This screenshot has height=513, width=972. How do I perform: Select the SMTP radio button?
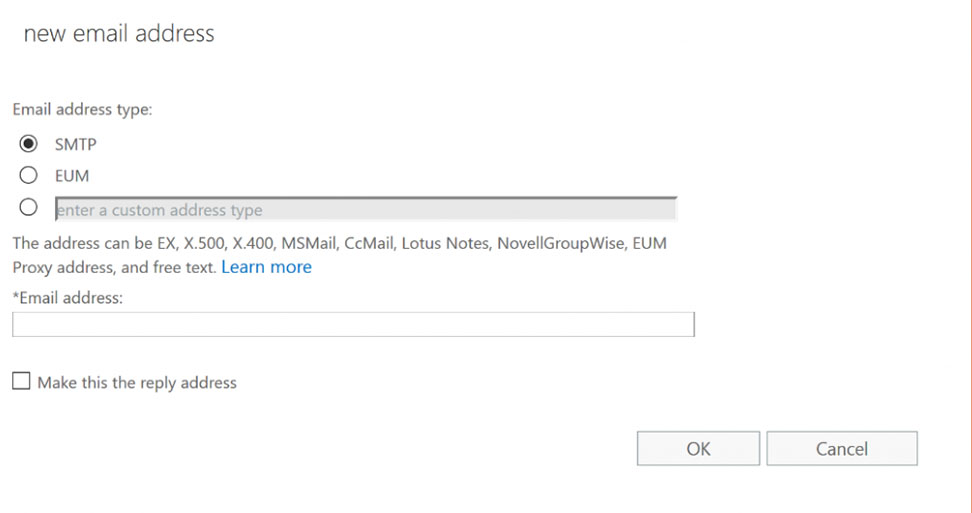28,144
